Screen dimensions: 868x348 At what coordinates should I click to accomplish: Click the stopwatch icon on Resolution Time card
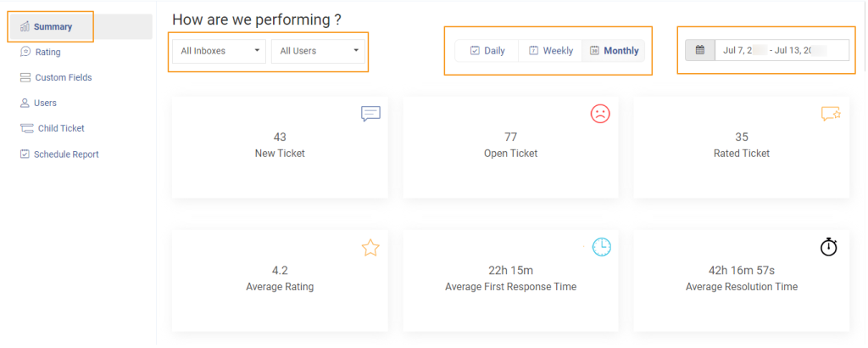pos(829,247)
